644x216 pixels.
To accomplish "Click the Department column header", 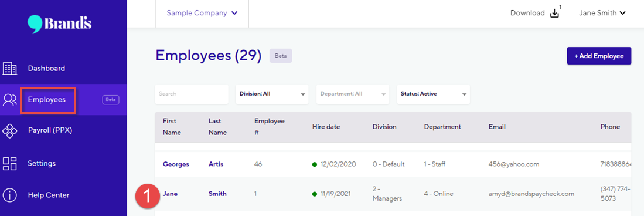I will point(442,127).
